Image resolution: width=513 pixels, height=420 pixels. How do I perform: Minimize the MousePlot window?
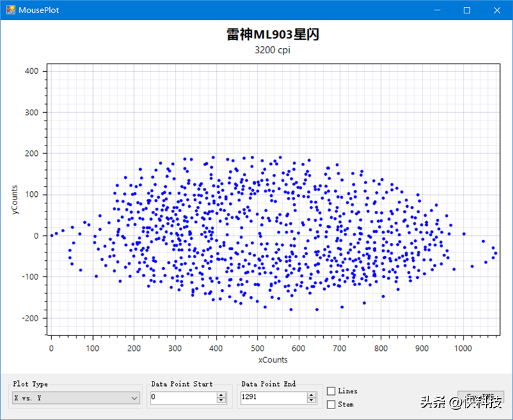(x=437, y=10)
